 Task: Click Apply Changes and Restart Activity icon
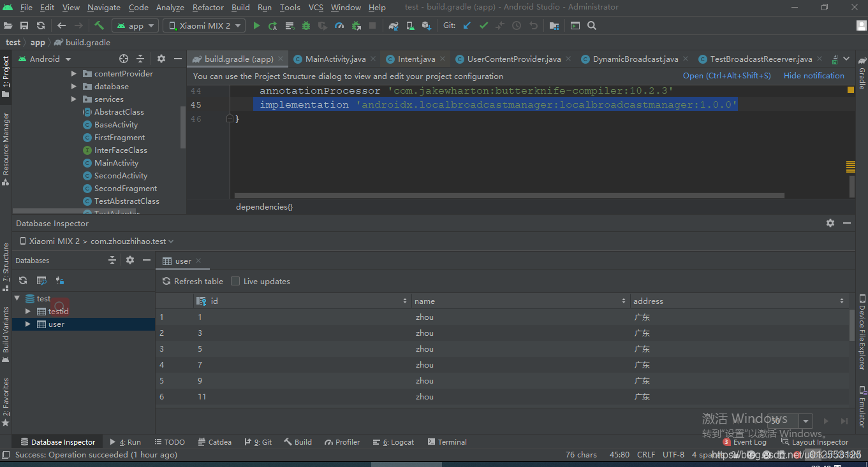273,25
